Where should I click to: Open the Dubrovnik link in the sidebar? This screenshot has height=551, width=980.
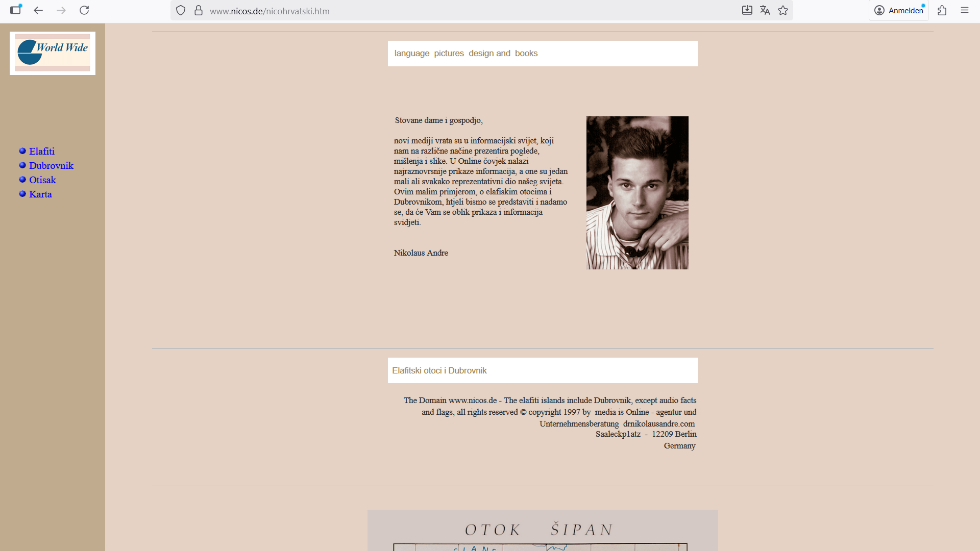tap(52, 165)
